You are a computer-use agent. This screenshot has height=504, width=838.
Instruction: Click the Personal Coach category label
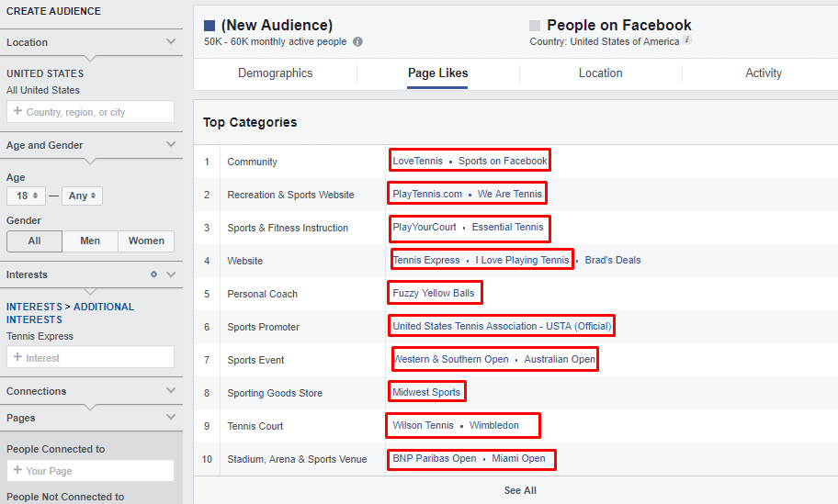click(262, 294)
